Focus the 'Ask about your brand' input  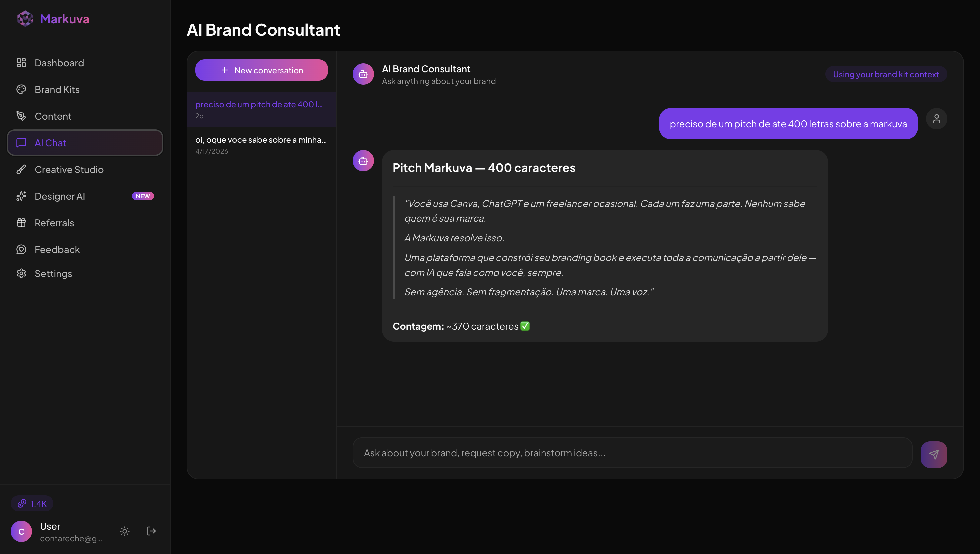[x=632, y=453]
